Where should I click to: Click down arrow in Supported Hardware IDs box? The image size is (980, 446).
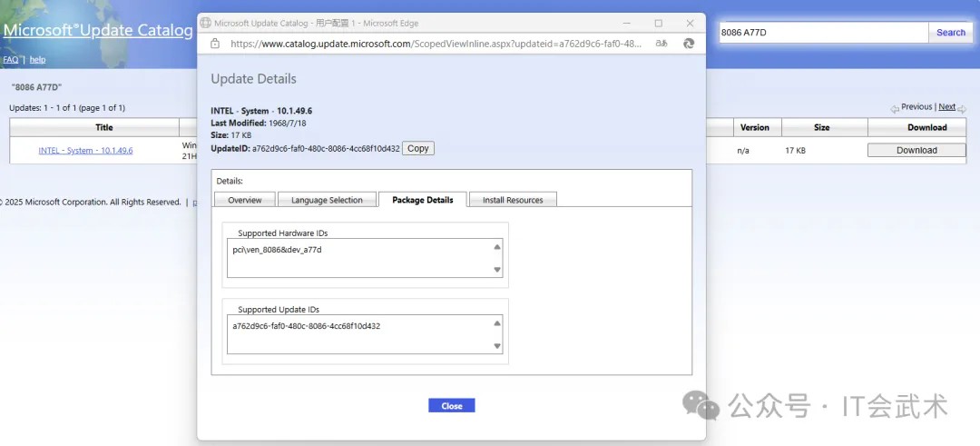click(x=497, y=270)
